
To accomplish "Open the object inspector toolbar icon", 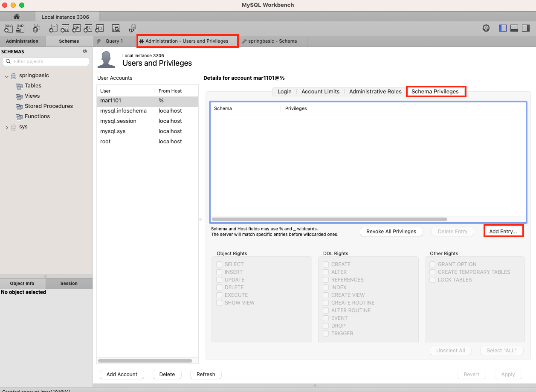I will [37, 28].
